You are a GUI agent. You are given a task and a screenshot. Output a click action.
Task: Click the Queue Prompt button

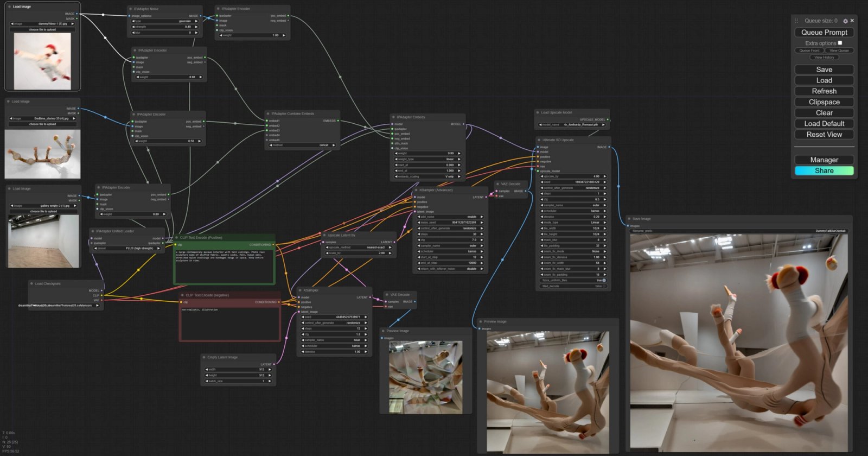click(824, 32)
